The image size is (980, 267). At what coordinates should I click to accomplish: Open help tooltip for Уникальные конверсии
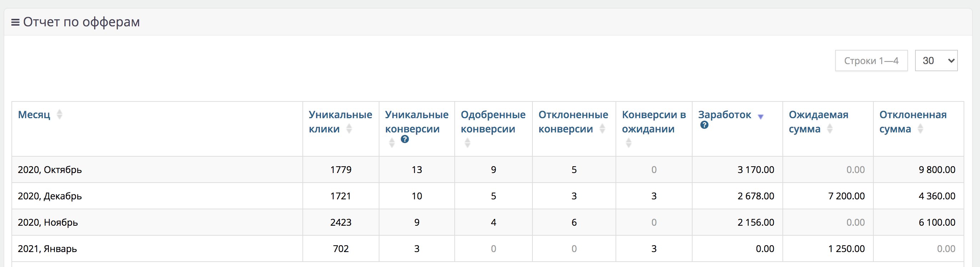(x=405, y=140)
